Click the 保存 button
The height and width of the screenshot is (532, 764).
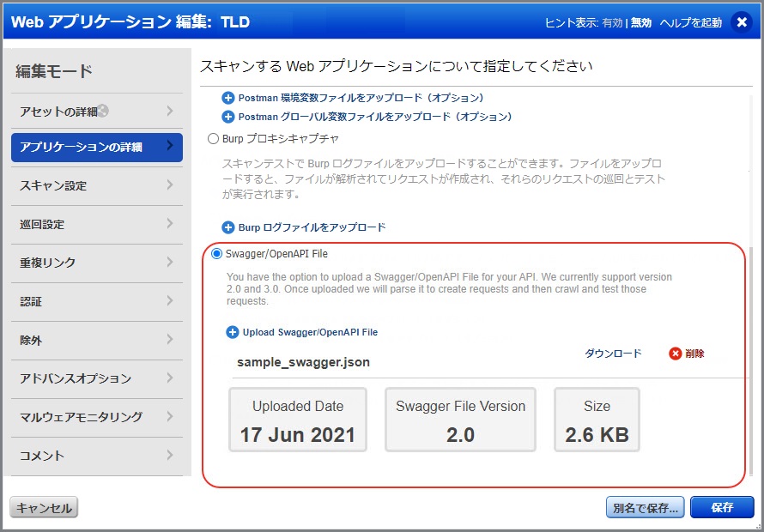[722, 507]
